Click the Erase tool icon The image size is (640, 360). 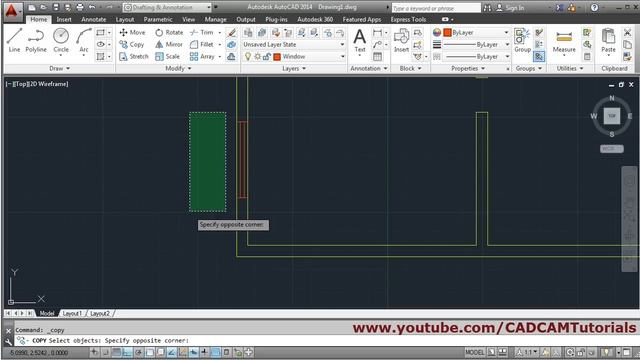232,32
